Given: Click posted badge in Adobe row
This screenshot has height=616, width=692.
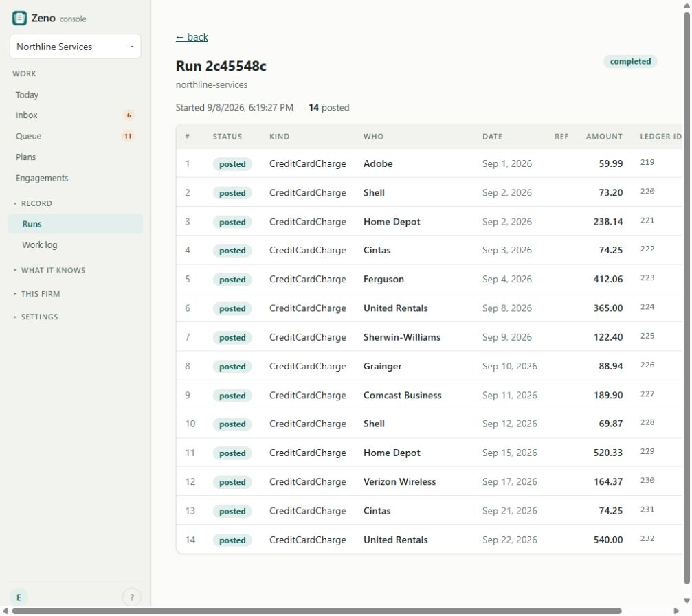Looking at the screenshot, I should click(232, 164).
